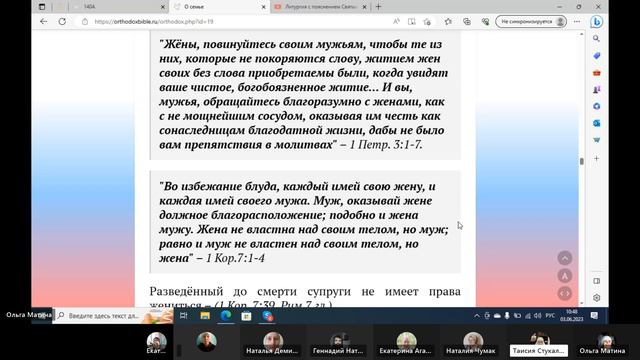Reload the page with the refresh icon

[62, 22]
